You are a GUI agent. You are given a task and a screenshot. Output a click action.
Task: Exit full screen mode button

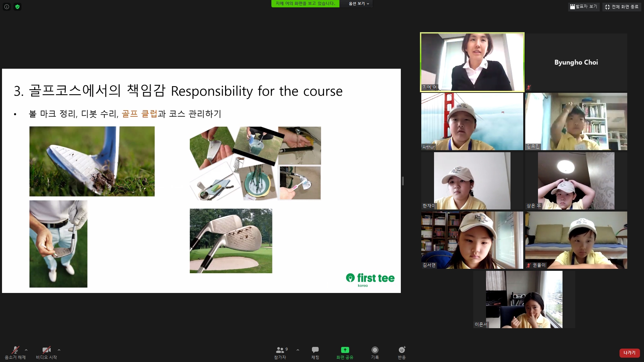pyautogui.click(x=622, y=7)
